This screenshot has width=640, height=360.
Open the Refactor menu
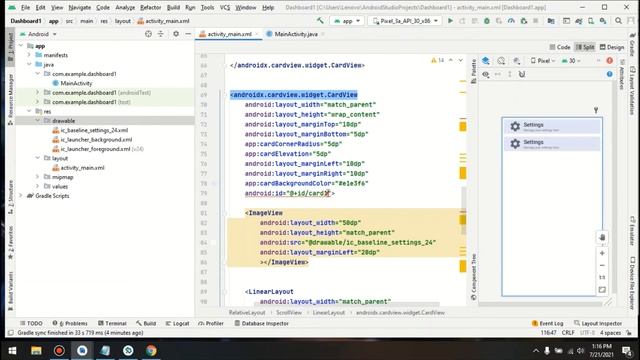click(151, 7)
